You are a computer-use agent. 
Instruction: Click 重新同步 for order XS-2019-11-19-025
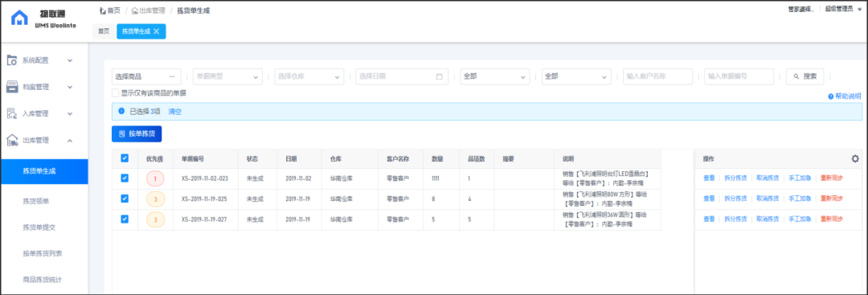point(832,199)
